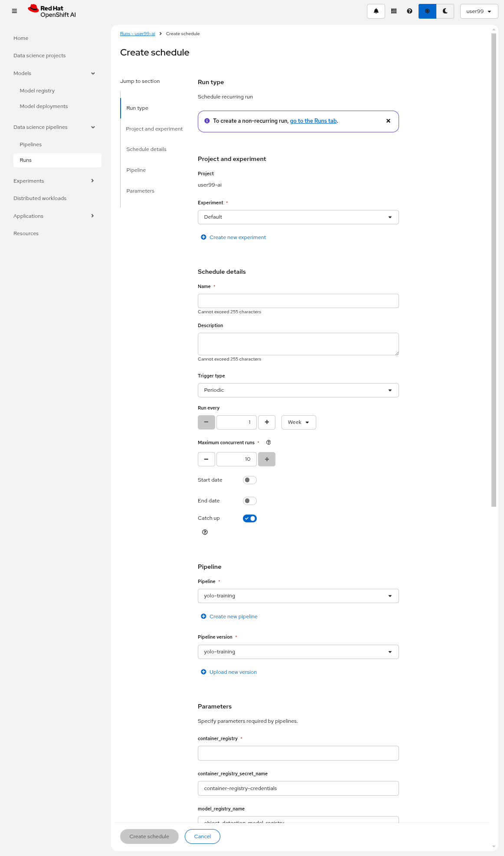Open Model registry page
This screenshot has width=504, height=856.
coord(37,91)
